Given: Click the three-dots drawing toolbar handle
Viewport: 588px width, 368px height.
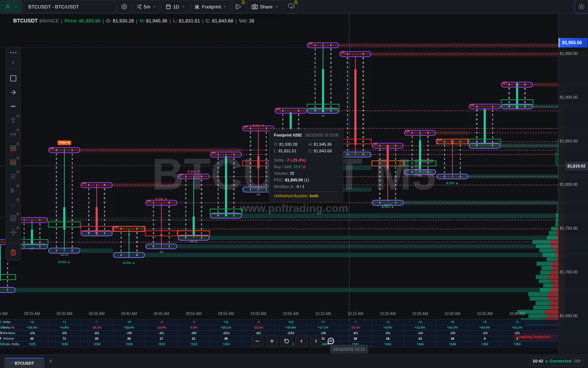Looking at the screenshot, I should point(13,53).
